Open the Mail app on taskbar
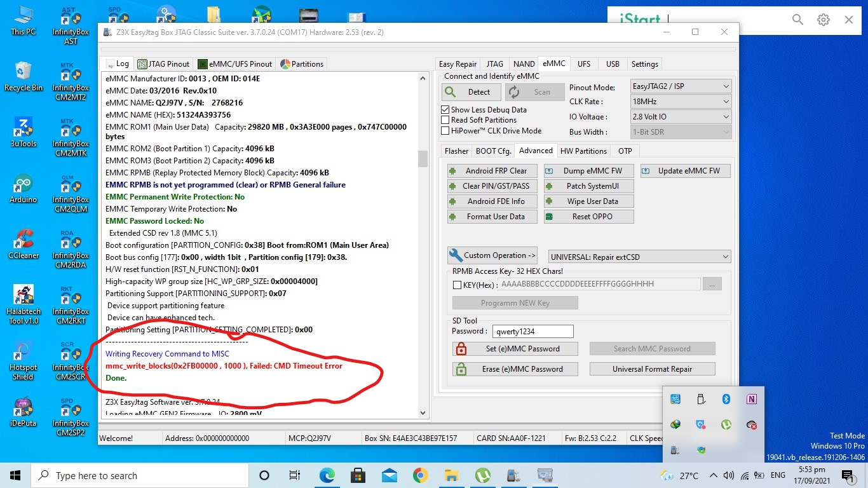 click(x=389, y=475)
